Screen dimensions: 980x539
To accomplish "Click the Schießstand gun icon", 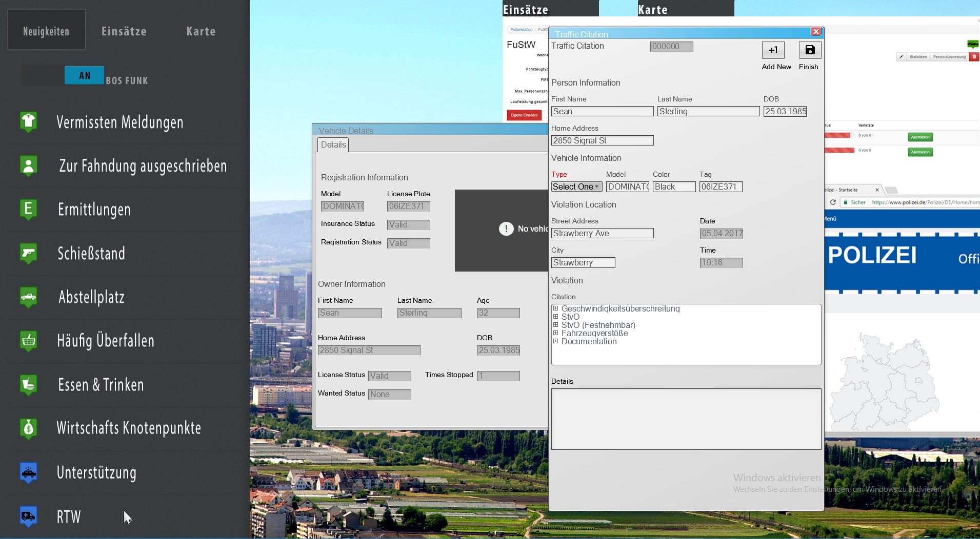I will (x=29, y=253).
